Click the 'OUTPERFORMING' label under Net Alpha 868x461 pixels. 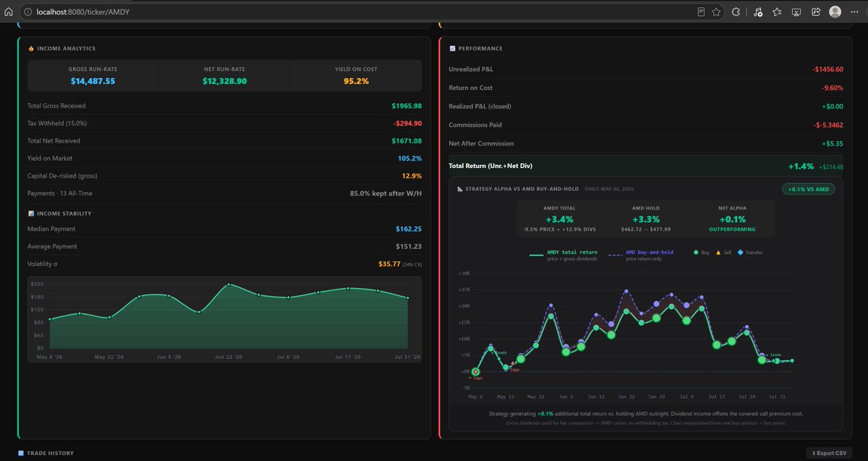coord(732,229)
